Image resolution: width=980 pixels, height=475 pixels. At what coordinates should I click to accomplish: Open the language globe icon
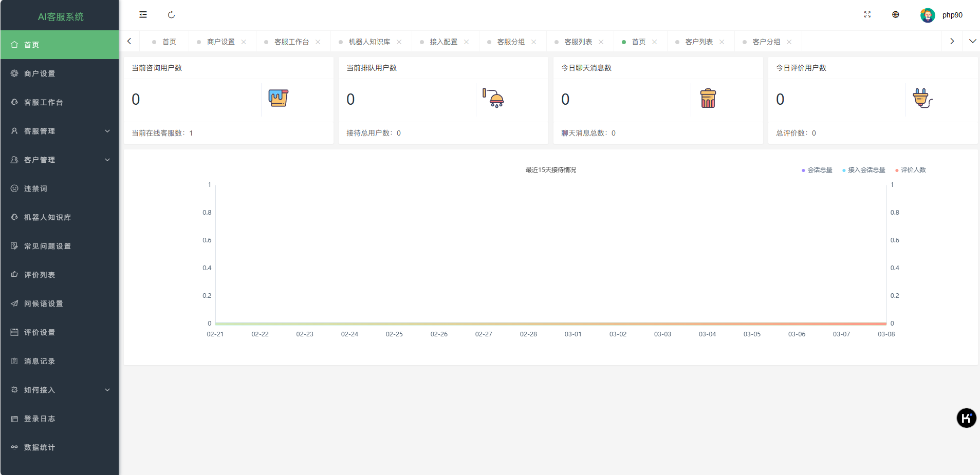click(x=895, y=15)
